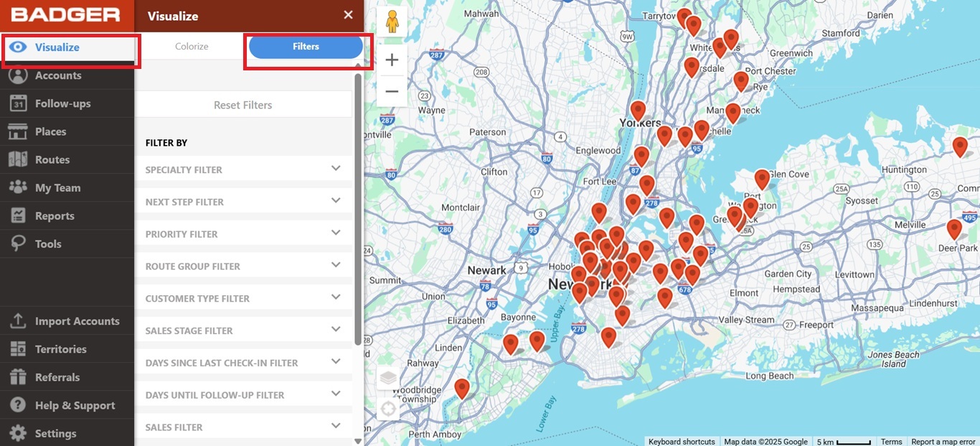Select the pin on Yonkers
This screenshot has width=980, height=446.
[x=638, y=111]
